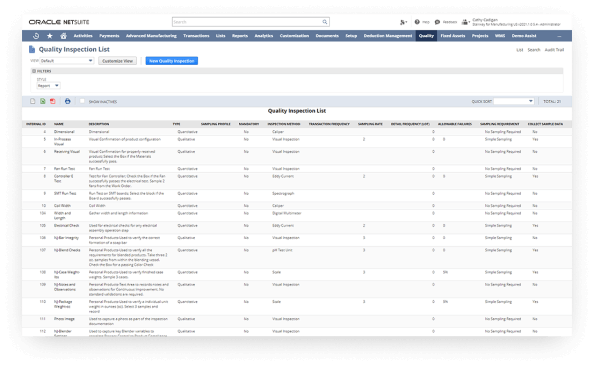Click the 'Fan Run Test' name cell

(x=63, y=169)
